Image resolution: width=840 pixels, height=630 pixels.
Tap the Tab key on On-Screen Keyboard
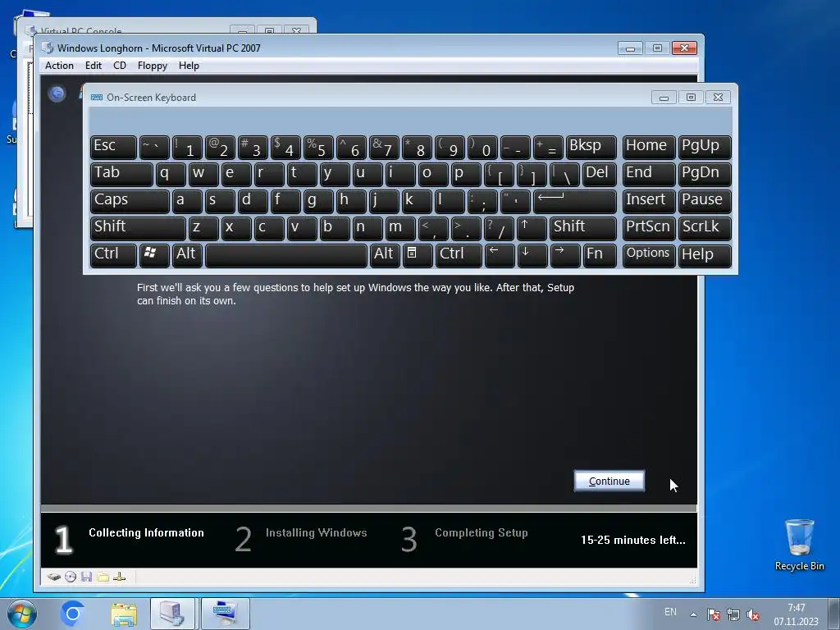point(121,174)
